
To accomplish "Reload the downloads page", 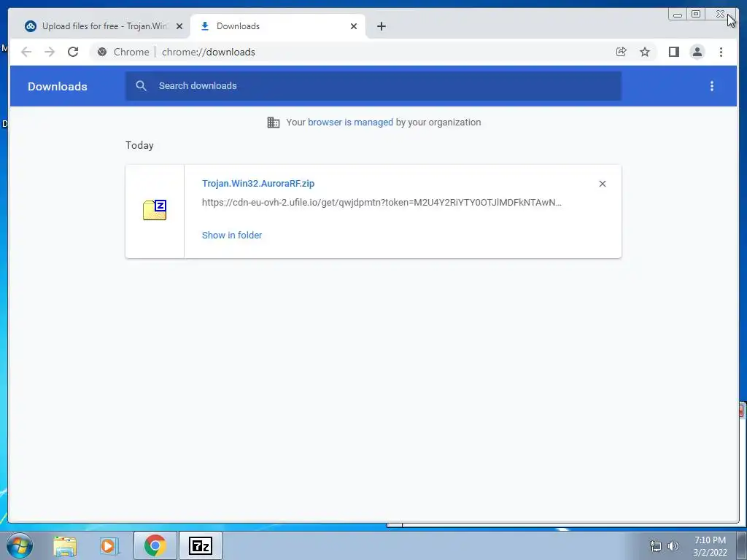I will point(73,52).
